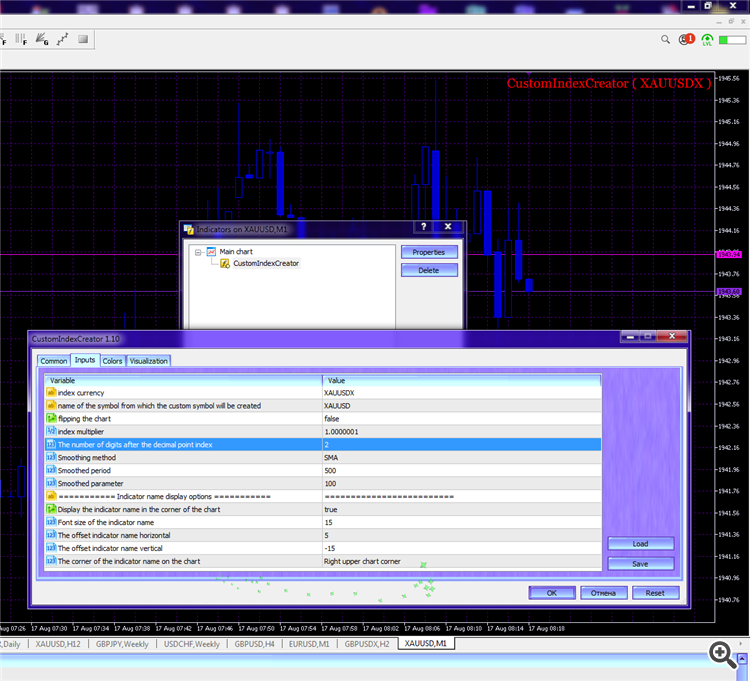
Task: Click the CustomIndexCreator indicator icon in tree
Action: (225, 264)
